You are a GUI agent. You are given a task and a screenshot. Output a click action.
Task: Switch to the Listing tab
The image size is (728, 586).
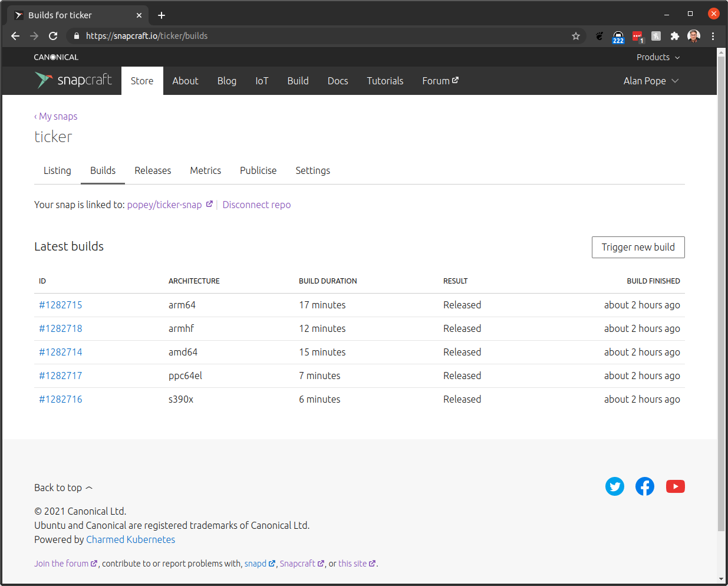pyautogui.click(x=57, y=170)
